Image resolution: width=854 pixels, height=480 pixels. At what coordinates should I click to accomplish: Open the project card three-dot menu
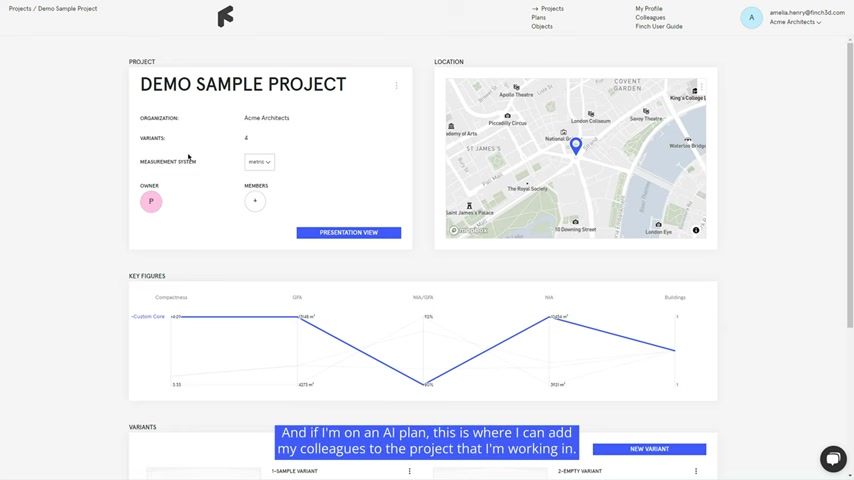pos(396,86)
